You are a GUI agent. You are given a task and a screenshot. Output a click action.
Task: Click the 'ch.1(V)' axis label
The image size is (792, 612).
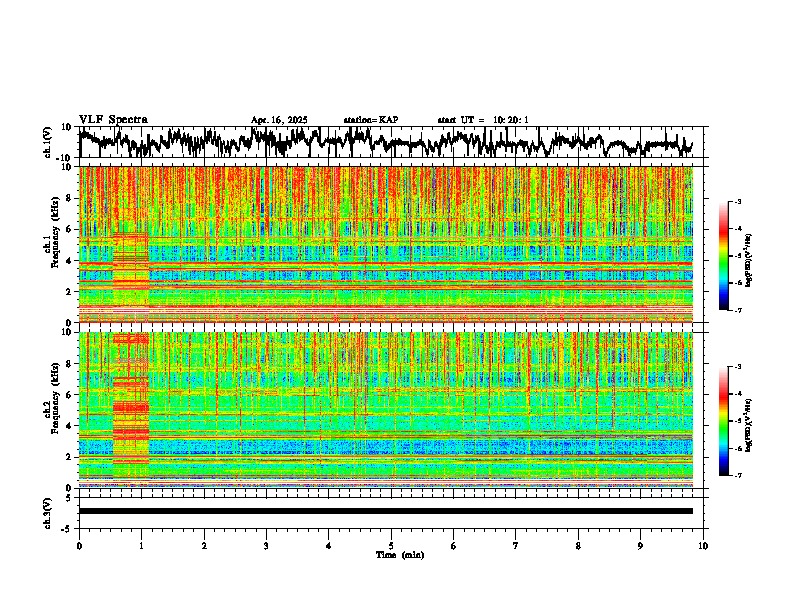coord(48,142)
